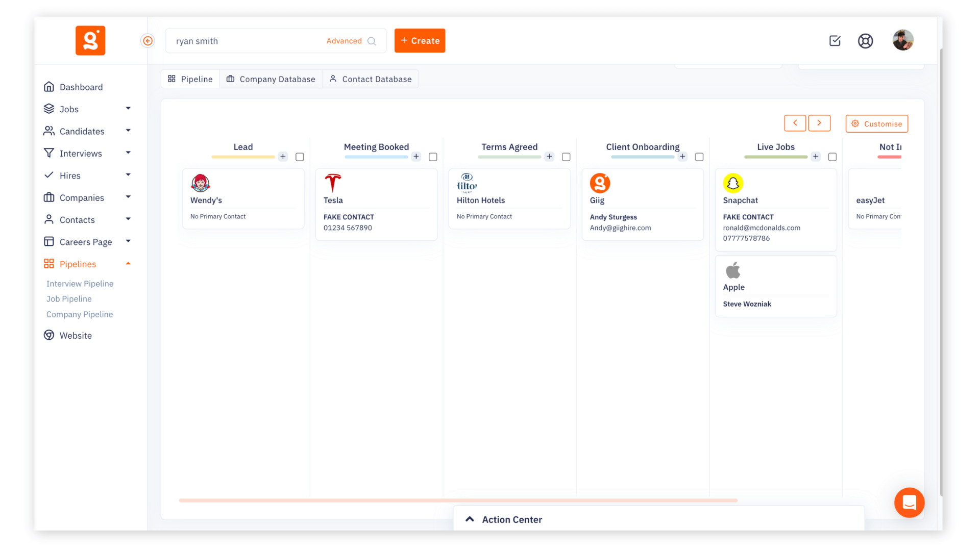
Task: Click the plus icon in Lead column
Action: tap(283, 157)
